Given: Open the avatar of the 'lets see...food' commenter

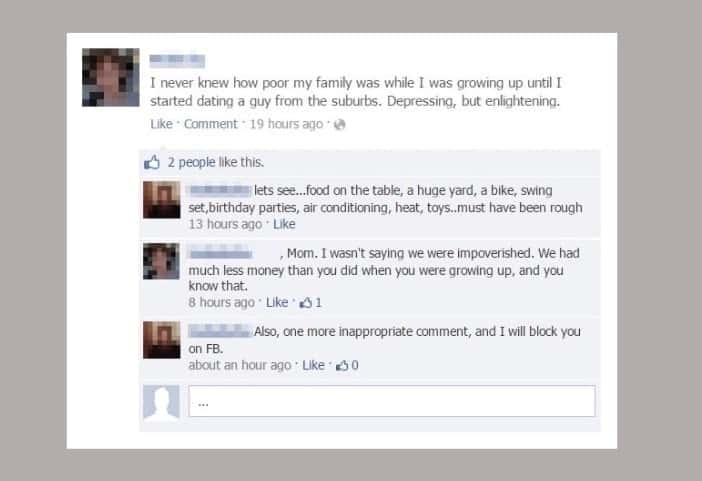Looking at the screenshot, I should pyautogui.click(x=162, y=200).
